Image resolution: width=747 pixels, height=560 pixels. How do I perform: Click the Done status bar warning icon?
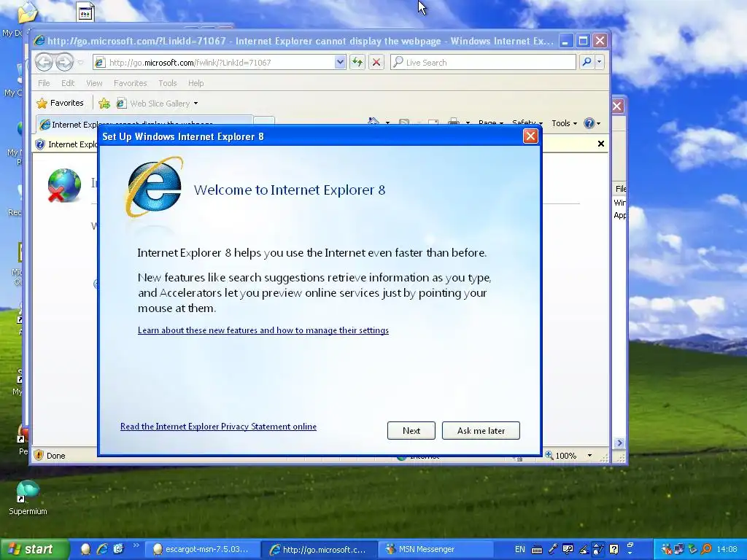pos(39,455)
